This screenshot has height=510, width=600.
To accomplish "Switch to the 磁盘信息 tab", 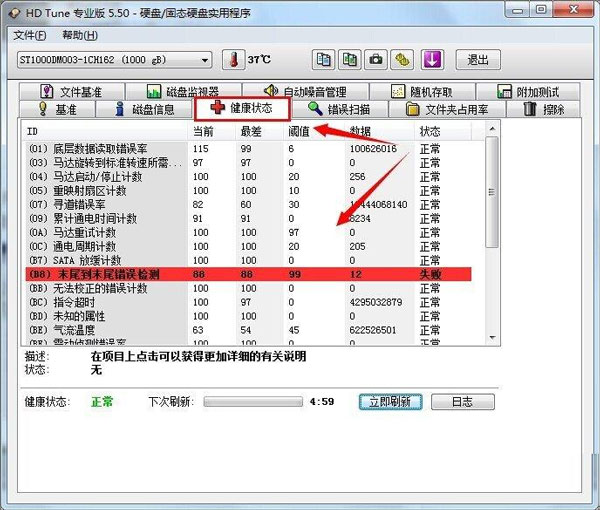I will click(x=145, y=109).
